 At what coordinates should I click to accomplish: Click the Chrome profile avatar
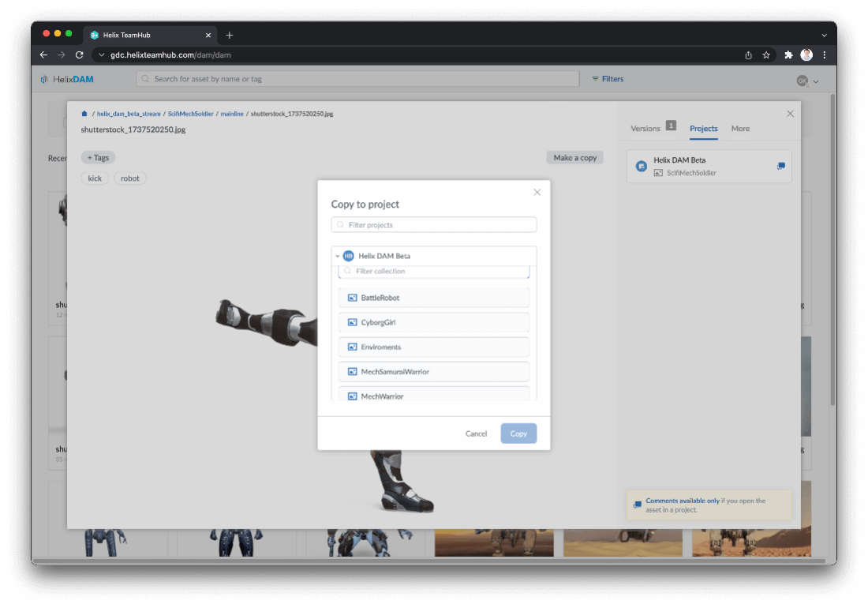click(x=806, y=54)
